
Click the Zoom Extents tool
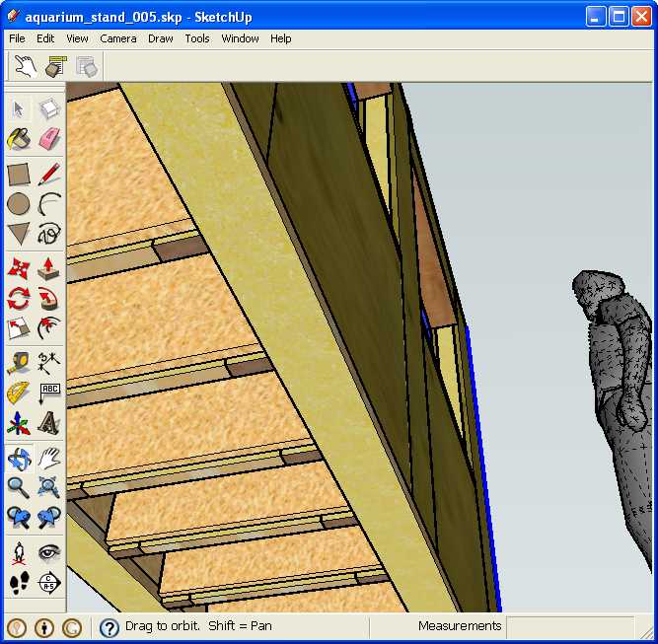49,488
